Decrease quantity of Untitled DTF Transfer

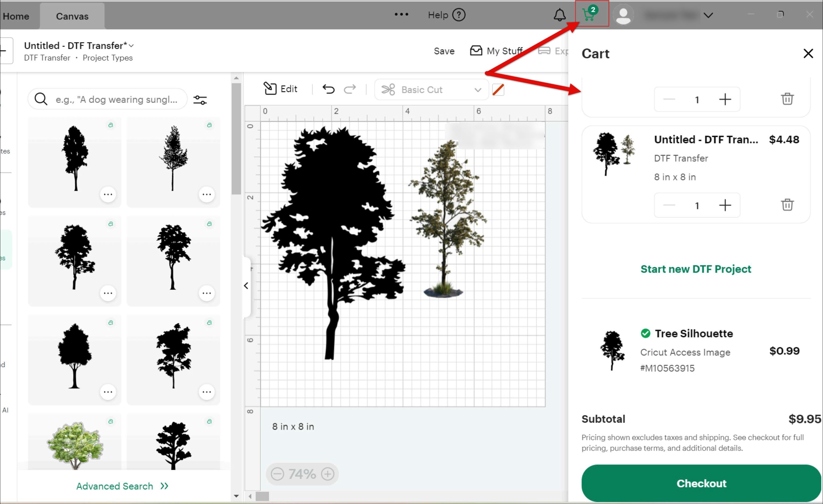(669, 205)
